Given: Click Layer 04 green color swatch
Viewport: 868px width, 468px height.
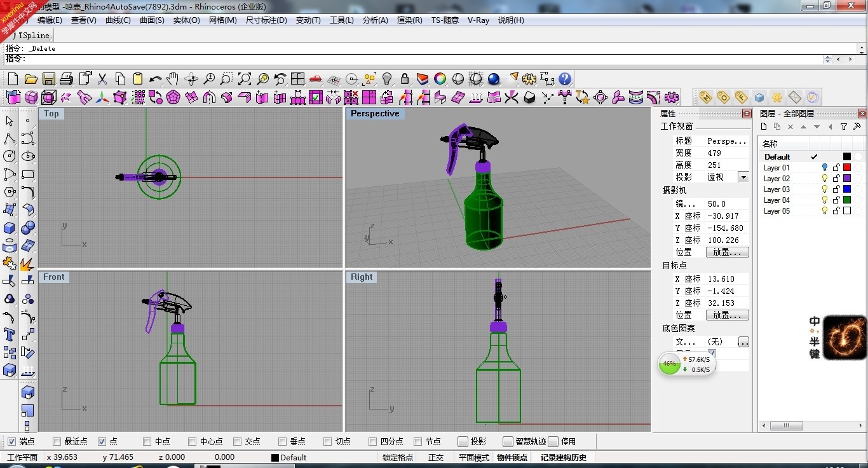Looking at the screenshot, I should click(x=847, y=200).
